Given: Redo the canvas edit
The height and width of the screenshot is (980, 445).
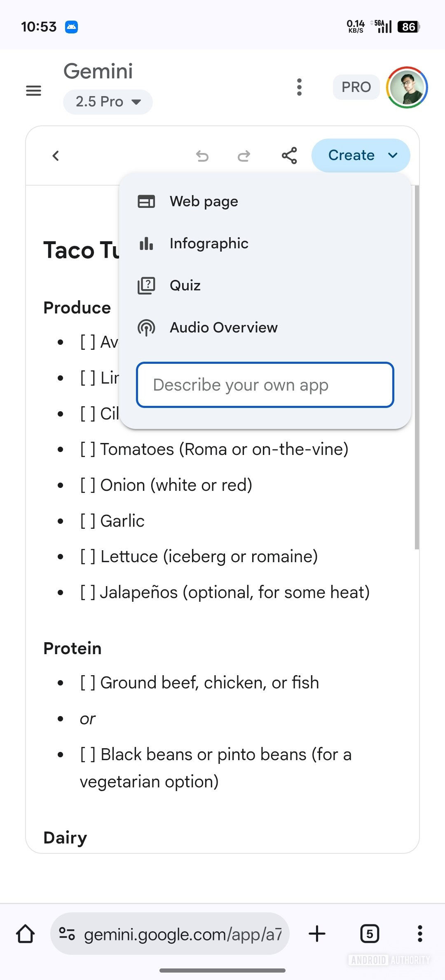Looking at the screenshot, I should pos(244,156).
